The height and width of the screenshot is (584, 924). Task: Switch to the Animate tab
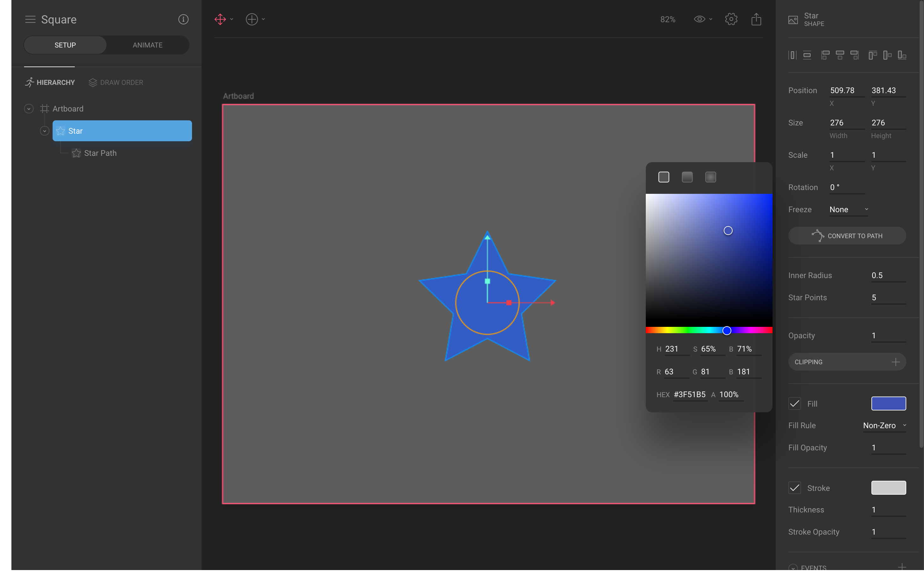click(x=147, y=45)
